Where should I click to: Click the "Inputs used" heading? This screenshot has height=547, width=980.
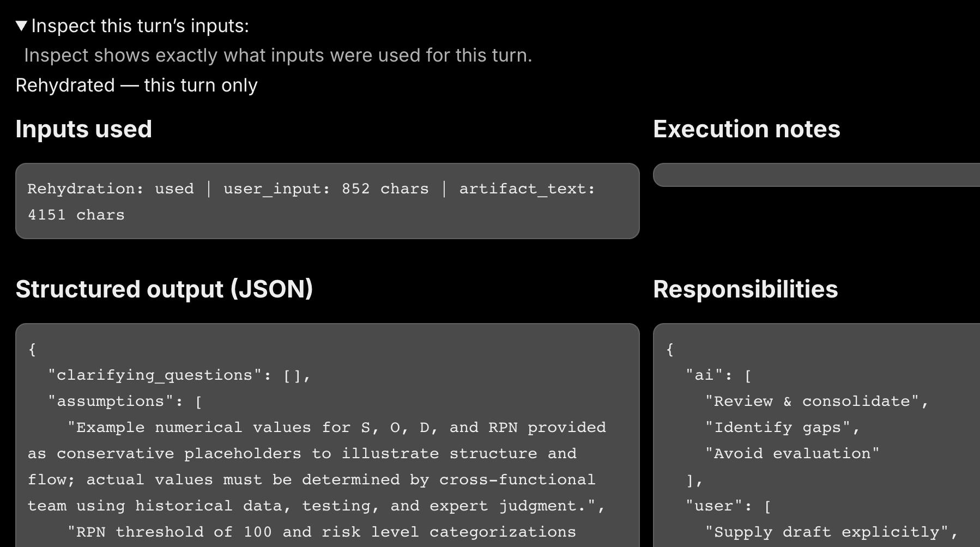[x=83, y=129]
